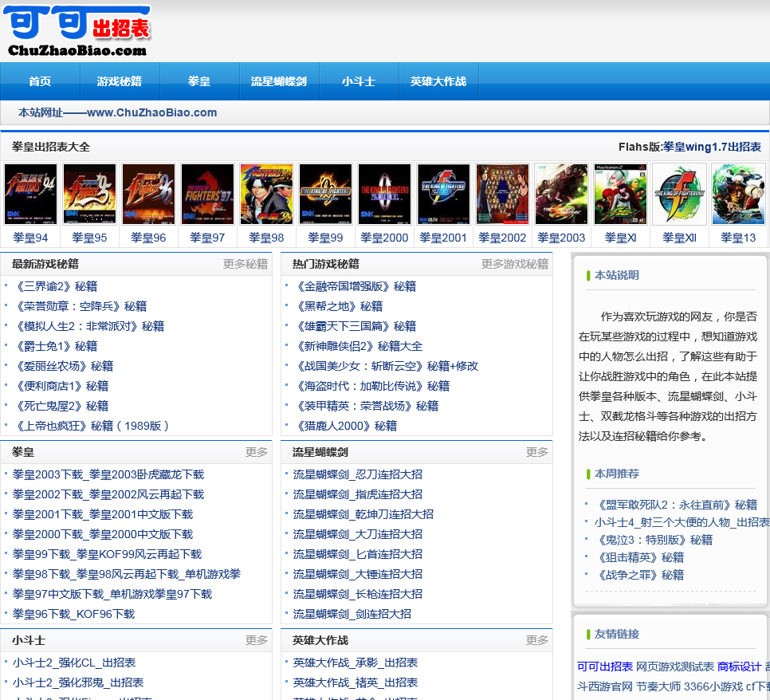770x700 pixels.
Task: Open 流星蝴蝶剑_匕首连招大招 link
Action: tap(358, 554)
